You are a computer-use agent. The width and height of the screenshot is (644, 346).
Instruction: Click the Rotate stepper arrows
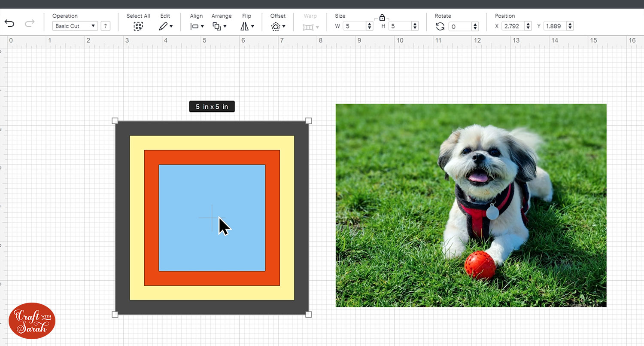click(x=475, y=26)
